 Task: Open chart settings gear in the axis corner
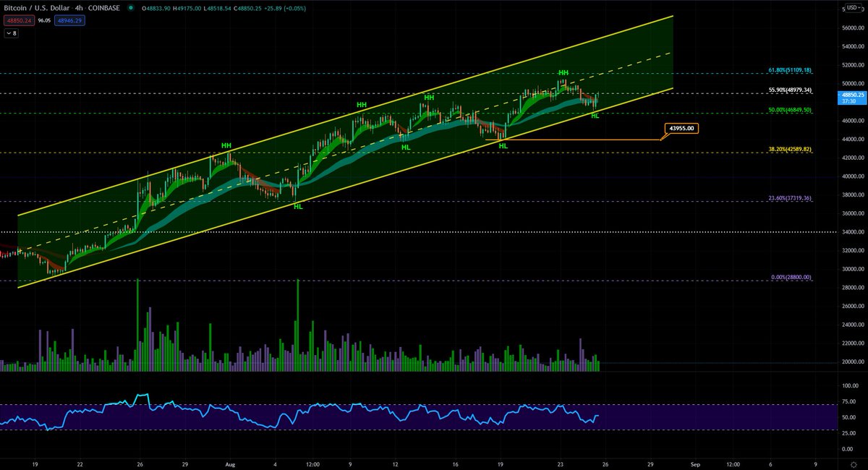[x=854, y=466]
